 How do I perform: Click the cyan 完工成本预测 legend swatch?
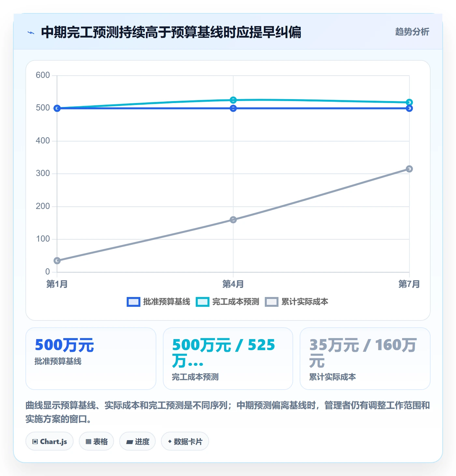coord(203,302)
